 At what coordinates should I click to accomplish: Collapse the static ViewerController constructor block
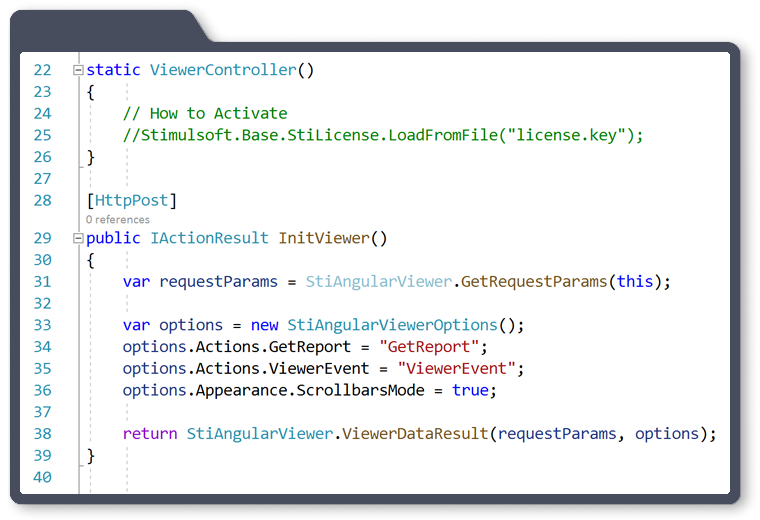click(78, 70)
